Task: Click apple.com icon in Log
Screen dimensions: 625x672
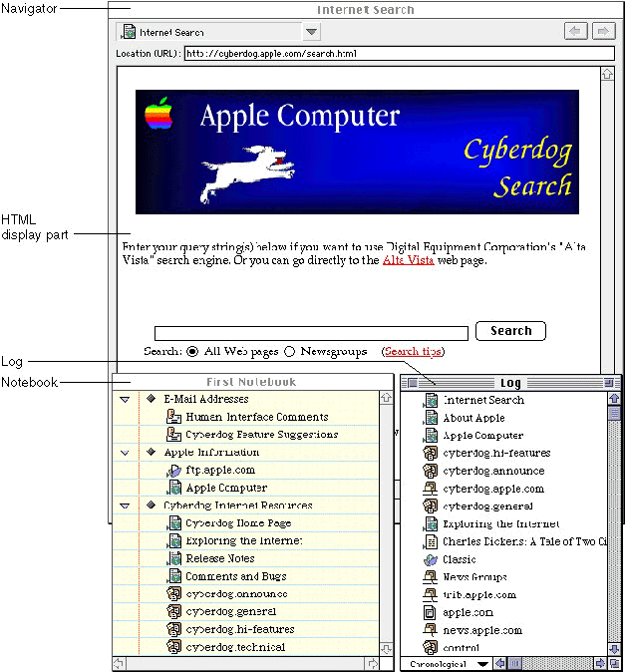Action: [x=430, y=612]
